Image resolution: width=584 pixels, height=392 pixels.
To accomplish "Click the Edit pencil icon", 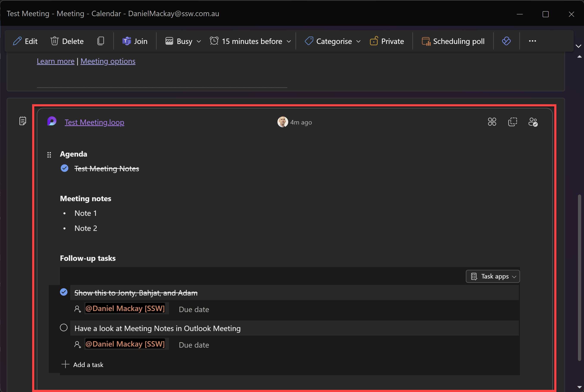I will 17,41.
